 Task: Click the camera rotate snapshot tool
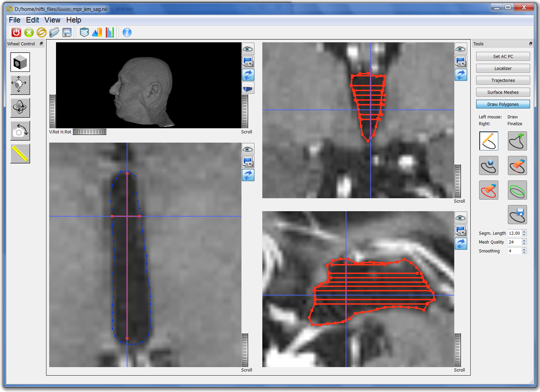(x=20, y=131)
